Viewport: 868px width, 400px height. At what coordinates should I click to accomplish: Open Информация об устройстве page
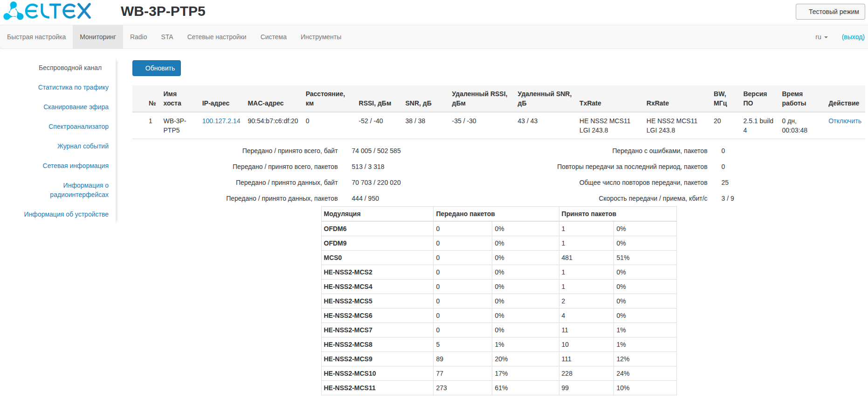[66, 215]
